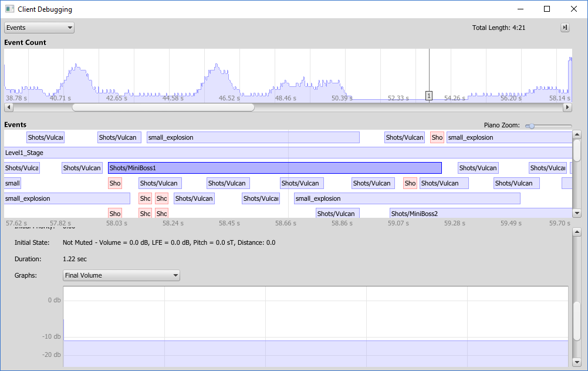
Task: Click the "-20 db" axis label
Action: tap(52, 355)
